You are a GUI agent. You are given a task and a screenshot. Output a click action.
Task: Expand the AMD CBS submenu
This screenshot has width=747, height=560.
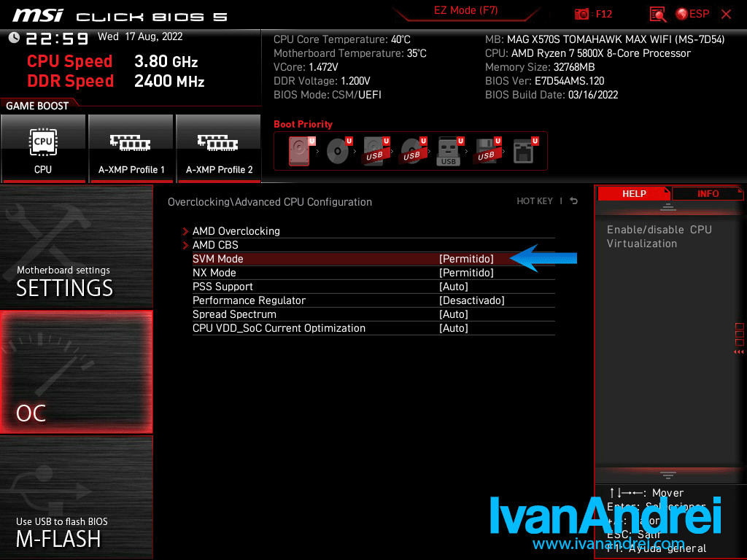[215, 245]
